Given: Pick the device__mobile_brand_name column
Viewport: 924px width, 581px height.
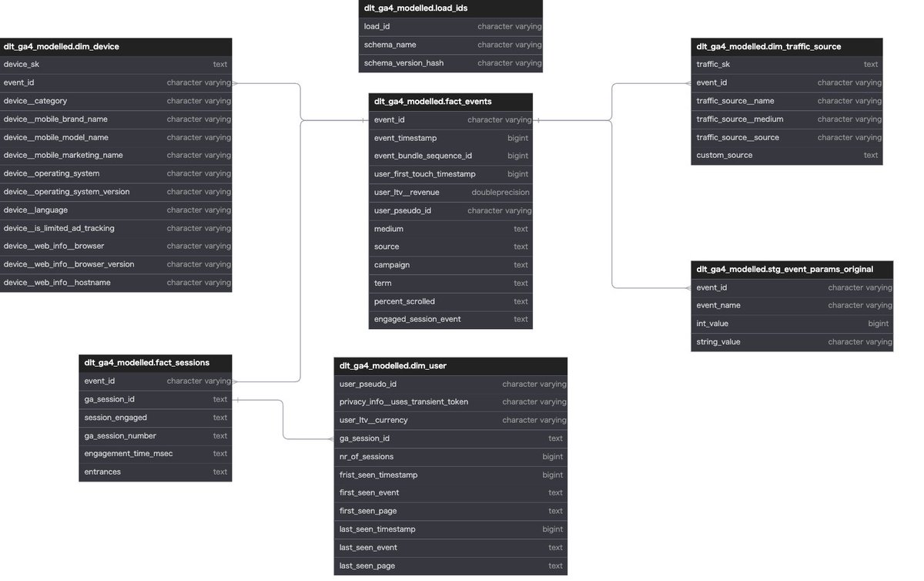Looking at the screenshot, I should 115,119.
